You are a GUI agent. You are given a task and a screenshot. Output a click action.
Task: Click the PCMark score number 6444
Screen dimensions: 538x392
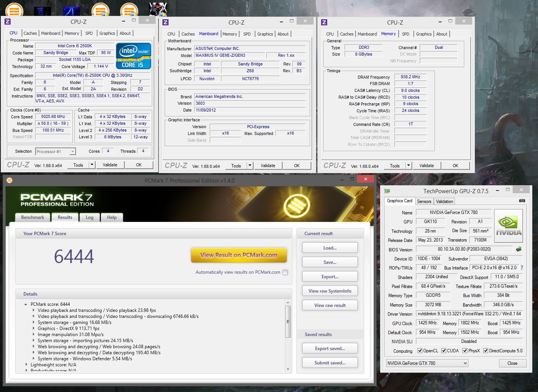pyautogui.click(x=74, y=256)
